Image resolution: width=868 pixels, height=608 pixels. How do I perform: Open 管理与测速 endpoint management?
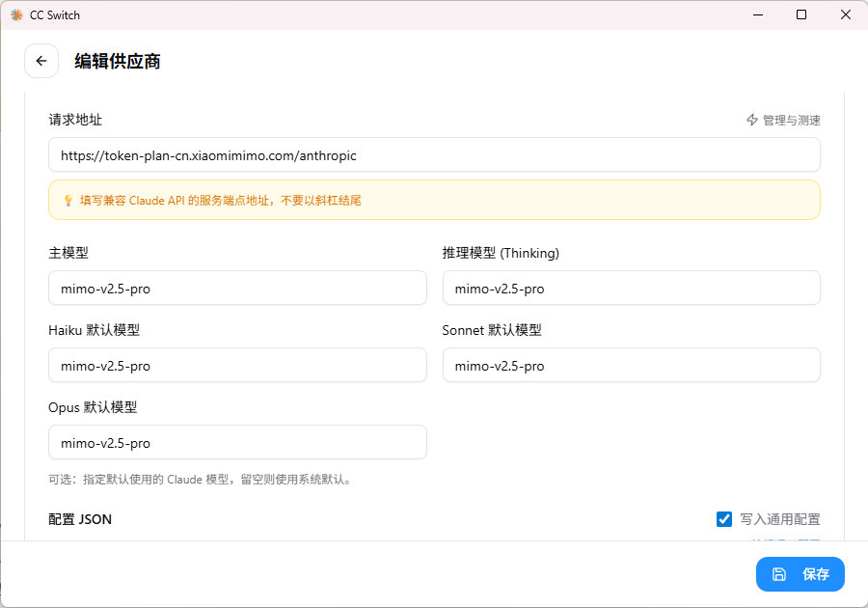click(791, 120)
